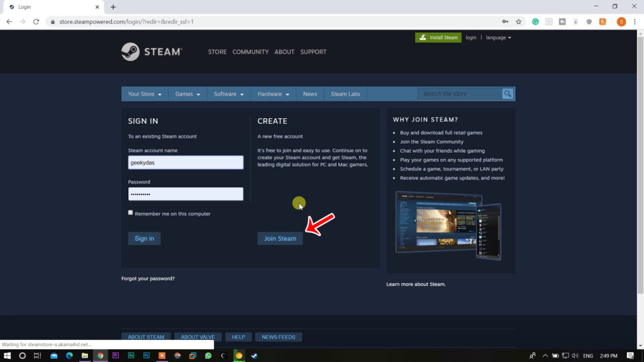The image size is (644, 362).
Task: Open Premiere Pro from the taskbar
Action: click(x=116, y=356)
